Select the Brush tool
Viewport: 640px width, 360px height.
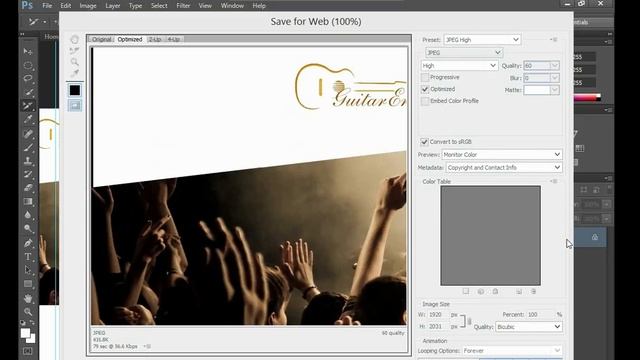(x=28, y=147)
